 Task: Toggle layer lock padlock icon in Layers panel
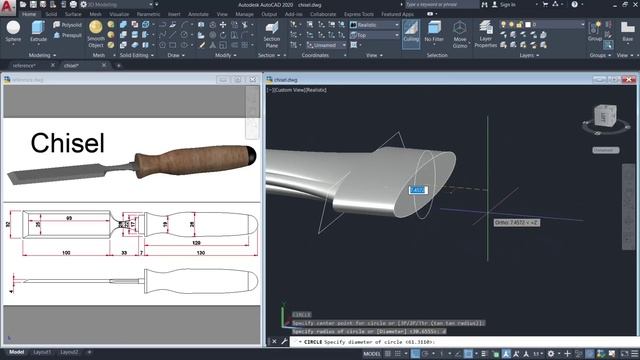[519, 24]
